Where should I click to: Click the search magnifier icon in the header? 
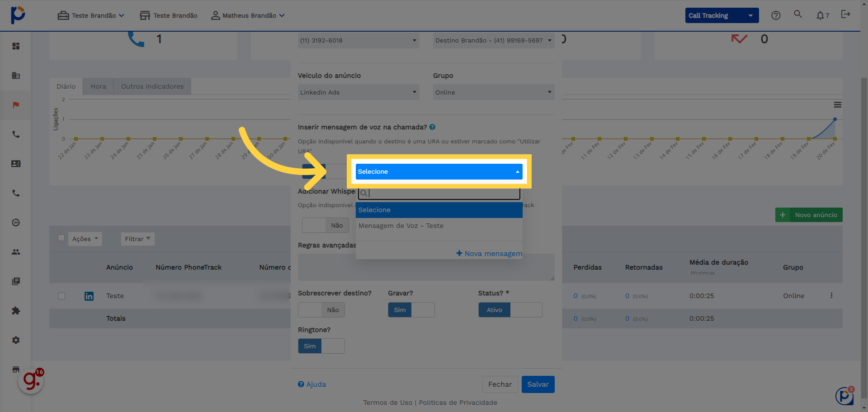tap(798, 14)
